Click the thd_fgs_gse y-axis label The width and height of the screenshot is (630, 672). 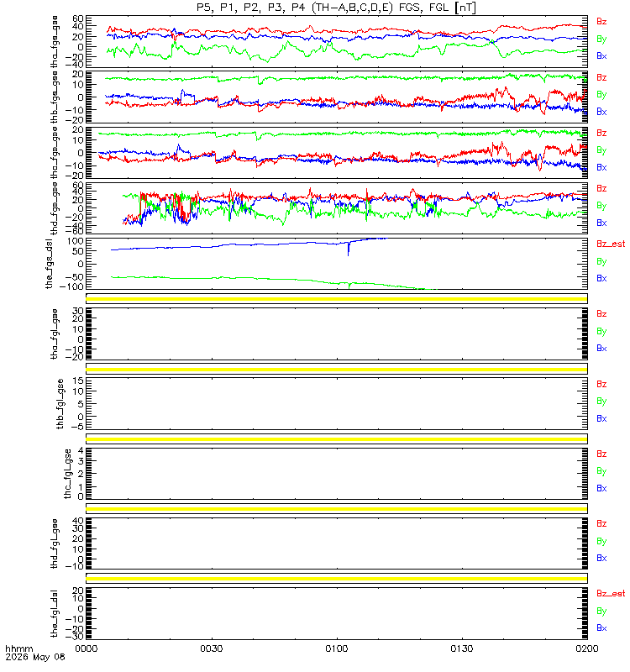(x=55, y=208)
